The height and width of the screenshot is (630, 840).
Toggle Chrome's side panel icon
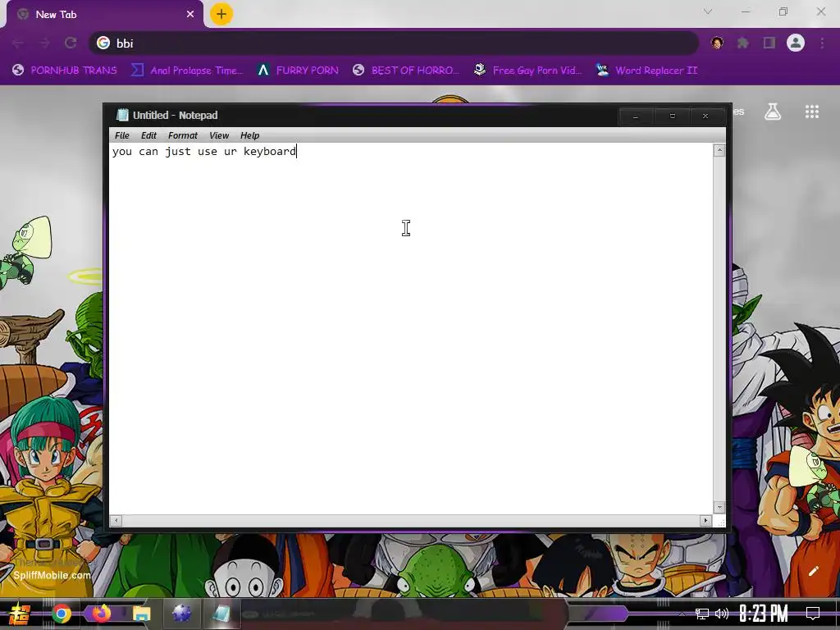[769, 43]
